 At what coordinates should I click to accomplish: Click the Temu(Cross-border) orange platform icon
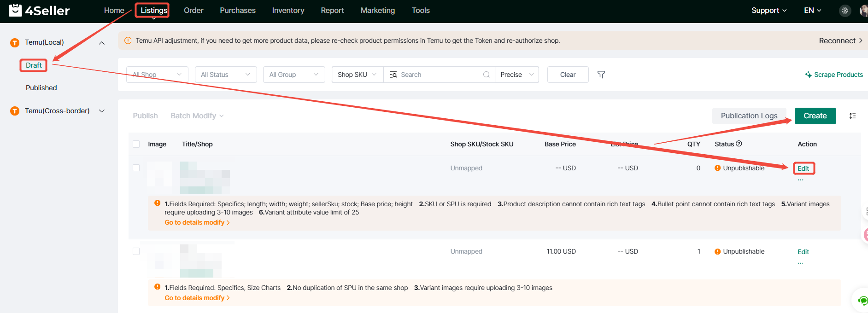pyautogui.click(x=15, y=111)
